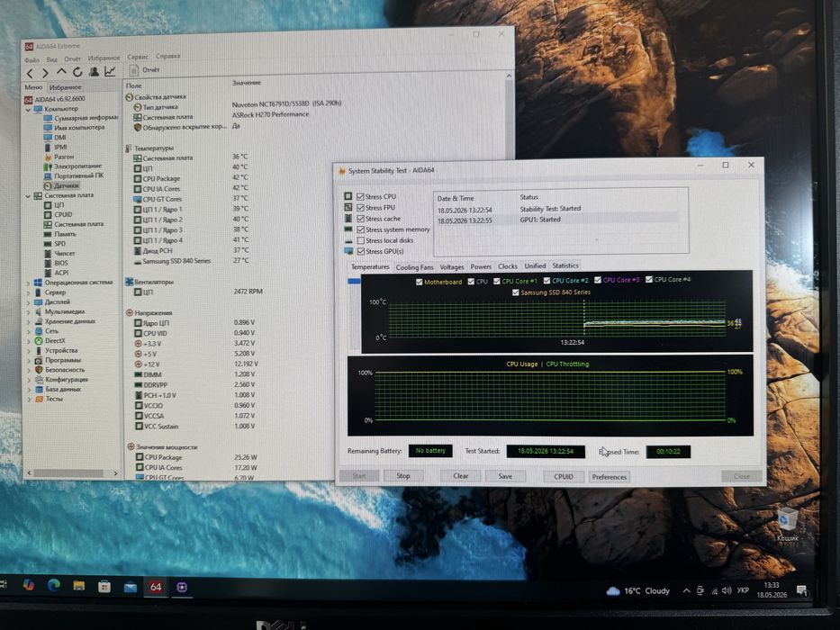Click the graph chart icon in AIDA64 toolbar
Image resolution: width=840 pixels, height=630 pixels.
click(110, 71)
